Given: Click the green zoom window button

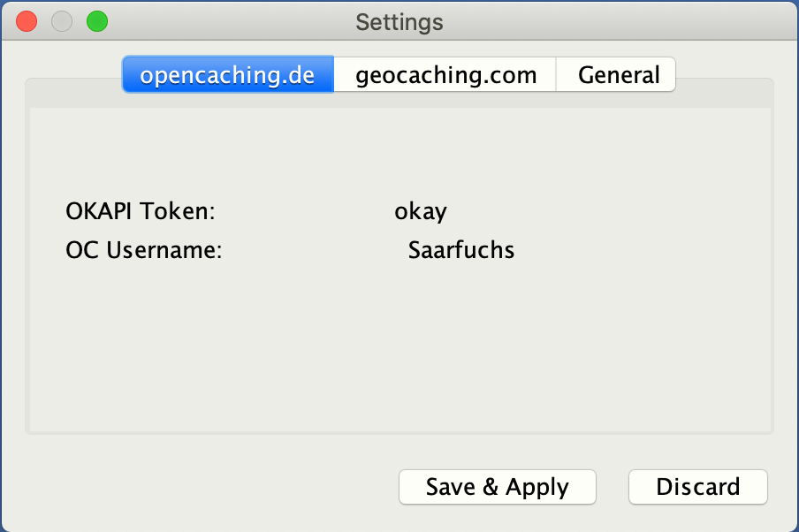Looking at the screenshot, I should [97, 22].
